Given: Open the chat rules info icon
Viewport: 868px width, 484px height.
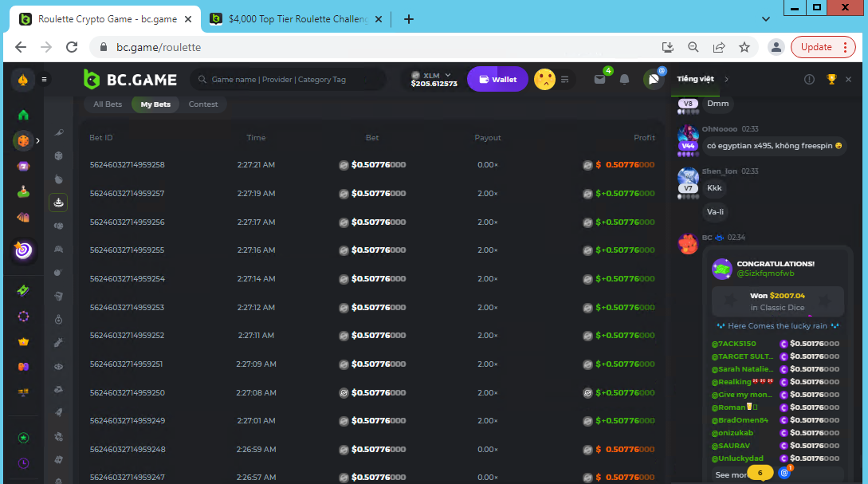Looking at the screenshot, I should click(809, 79).
